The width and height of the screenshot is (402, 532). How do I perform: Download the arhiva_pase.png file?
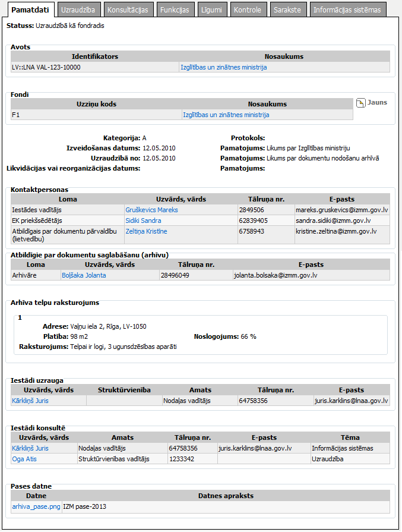tap(36, 506)
